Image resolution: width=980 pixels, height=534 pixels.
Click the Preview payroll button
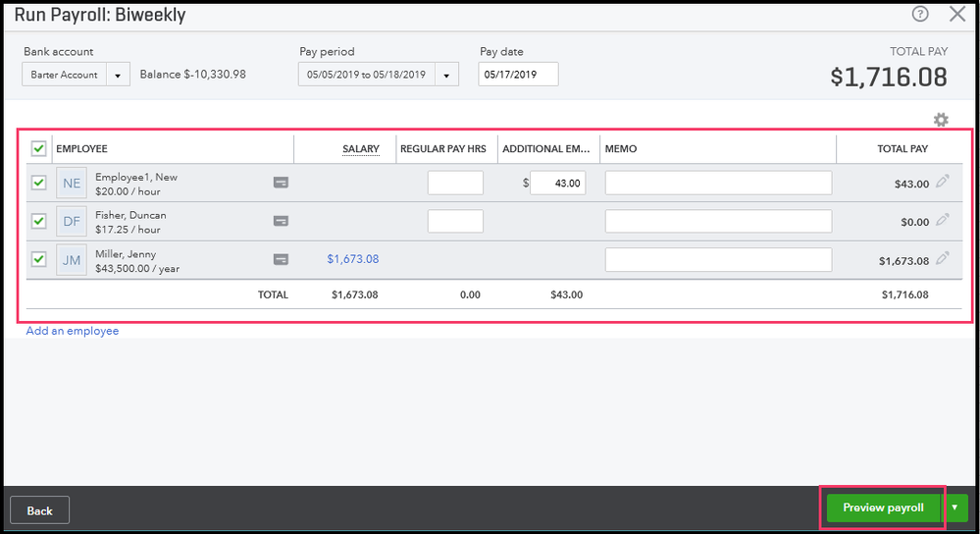883,507
